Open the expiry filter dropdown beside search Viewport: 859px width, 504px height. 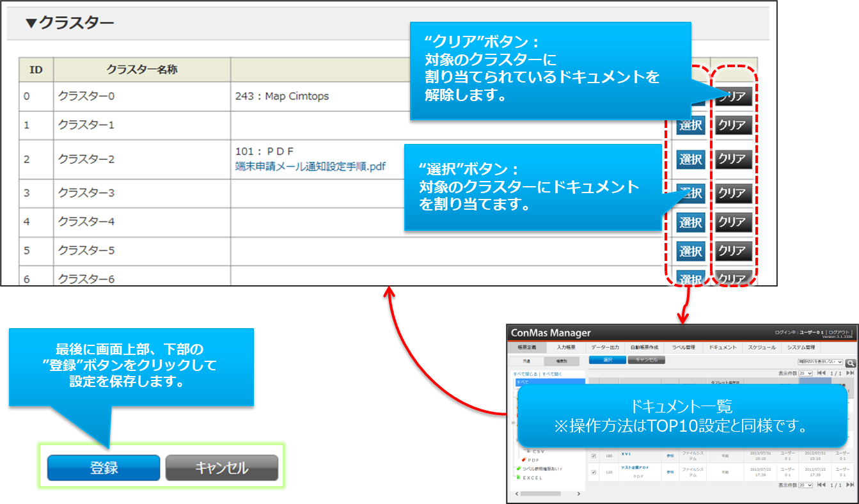click(x=820, y=362)
